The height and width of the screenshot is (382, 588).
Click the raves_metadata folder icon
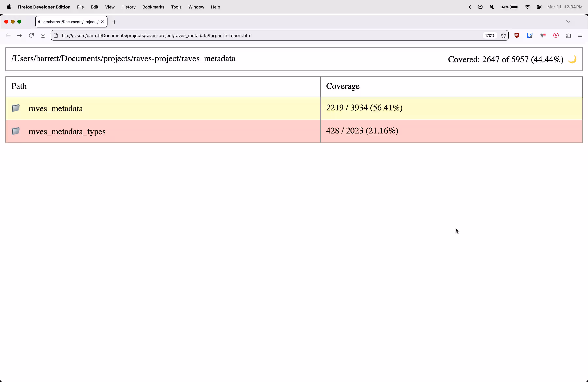[15, 108]
